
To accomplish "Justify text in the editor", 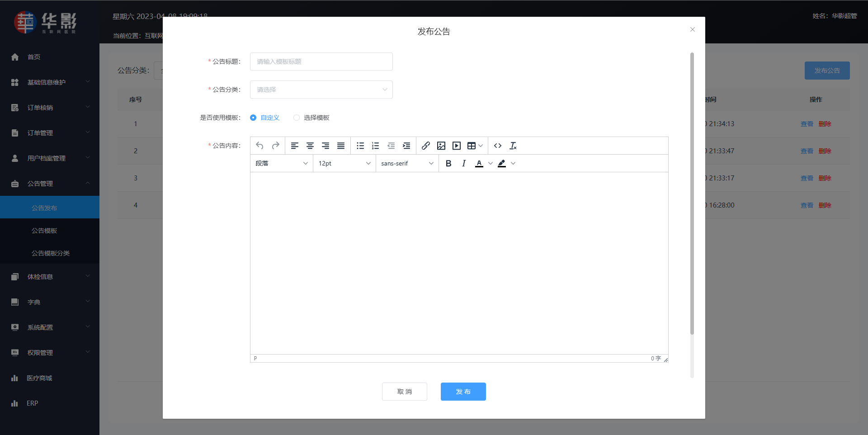I will [341, 146].
